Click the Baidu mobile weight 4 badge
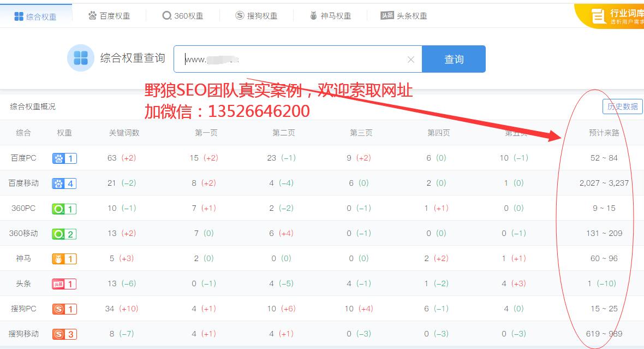 click(x=64, y=184)
